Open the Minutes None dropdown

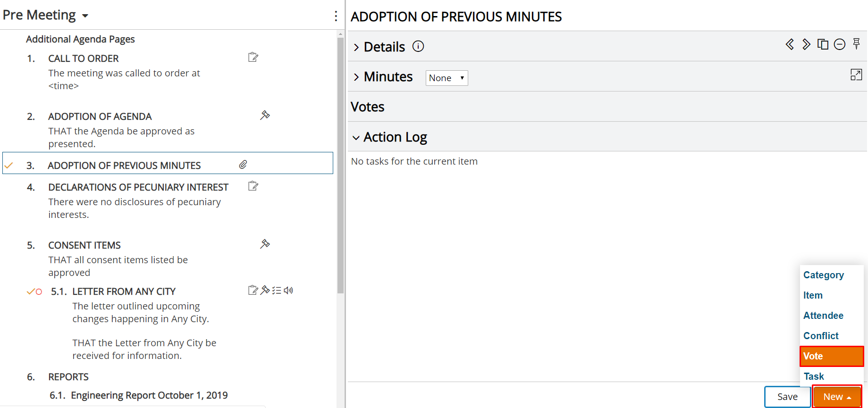tap(447, 78)
